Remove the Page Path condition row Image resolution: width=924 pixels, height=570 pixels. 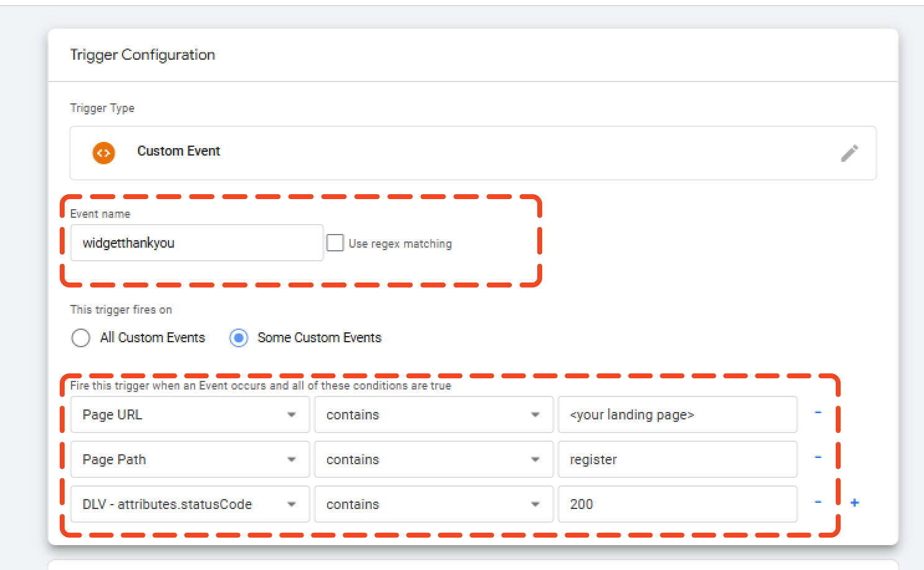pyautogui.click(x=818, y=457)
